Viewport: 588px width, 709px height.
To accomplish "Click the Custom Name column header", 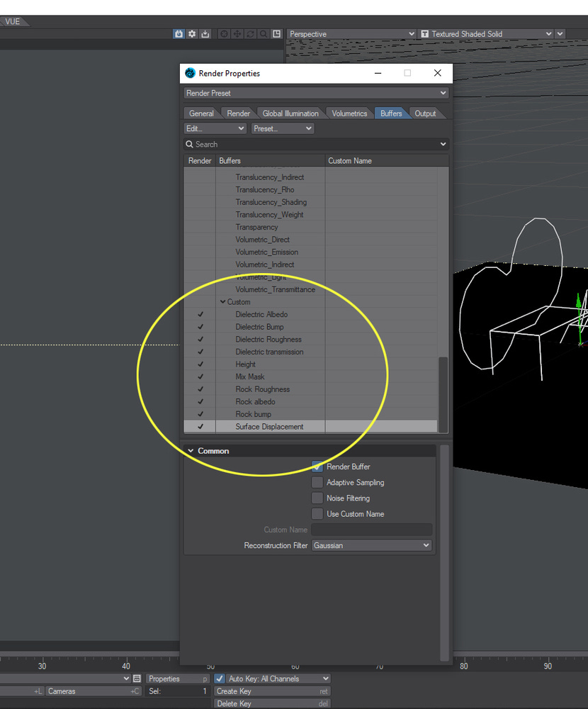I will tap(387, 160).
